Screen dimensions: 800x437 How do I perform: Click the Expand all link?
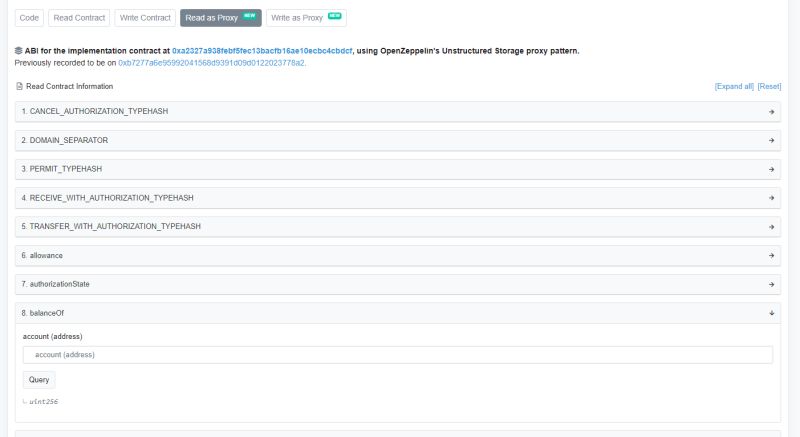click(734, 87)
